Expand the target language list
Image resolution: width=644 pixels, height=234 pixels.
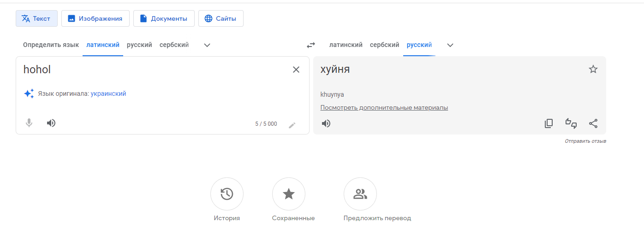450,45
